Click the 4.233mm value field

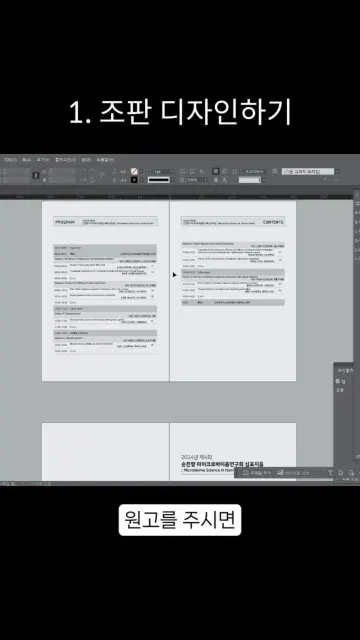tap(253, 171)
